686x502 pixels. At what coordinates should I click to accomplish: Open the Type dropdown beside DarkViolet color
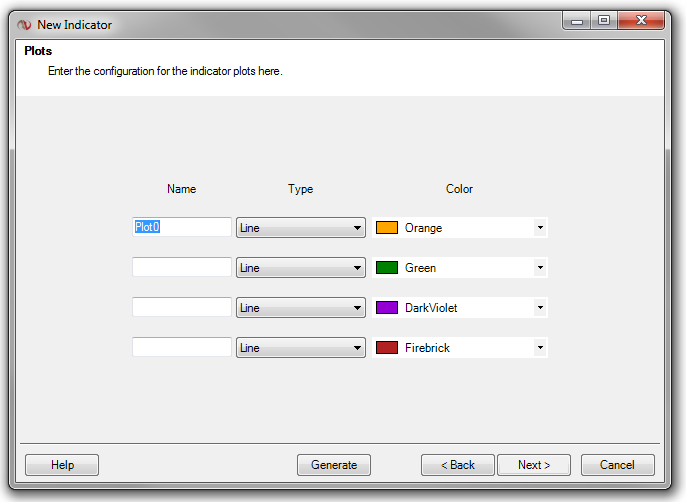coord(301,308)
